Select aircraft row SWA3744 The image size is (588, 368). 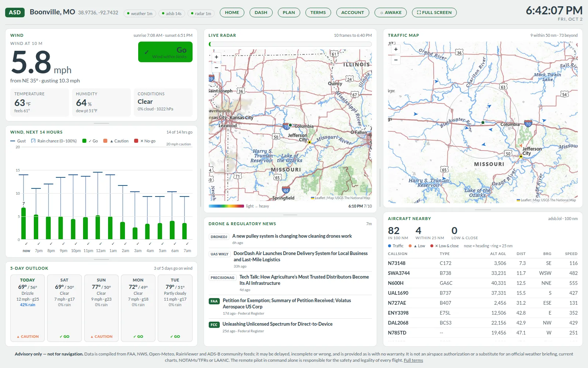click(x=483, y=273)
